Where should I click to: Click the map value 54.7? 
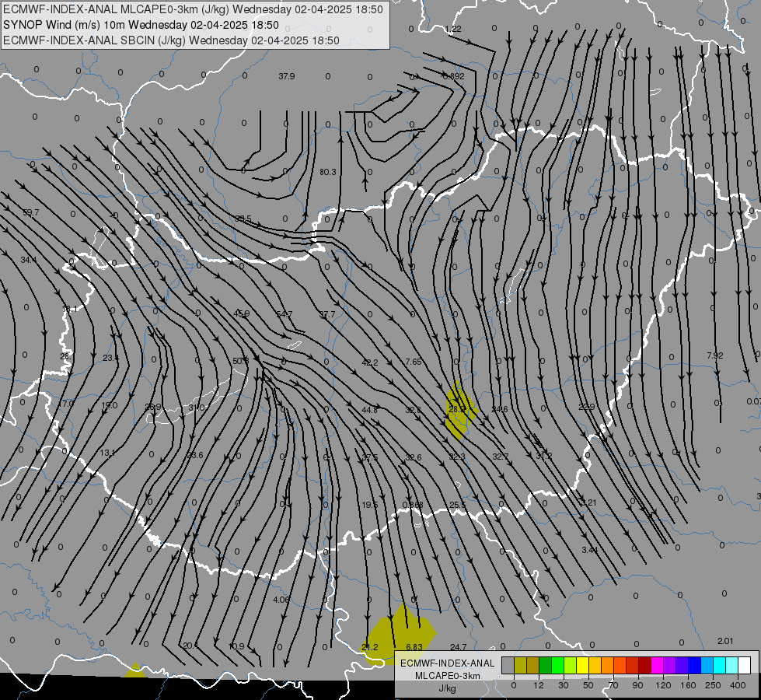[x=284, y=314]
